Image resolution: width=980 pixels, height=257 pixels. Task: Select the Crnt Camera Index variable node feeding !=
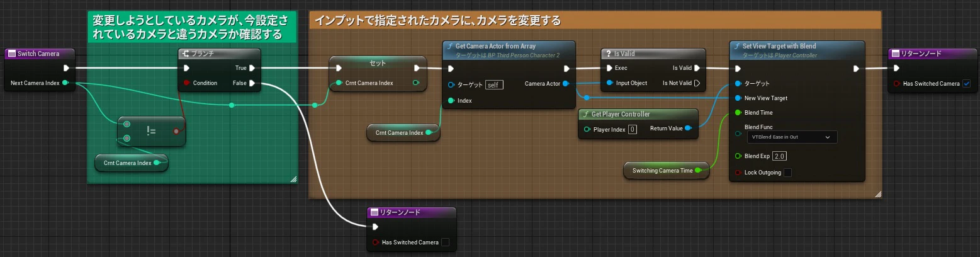[x=132, y=163]
